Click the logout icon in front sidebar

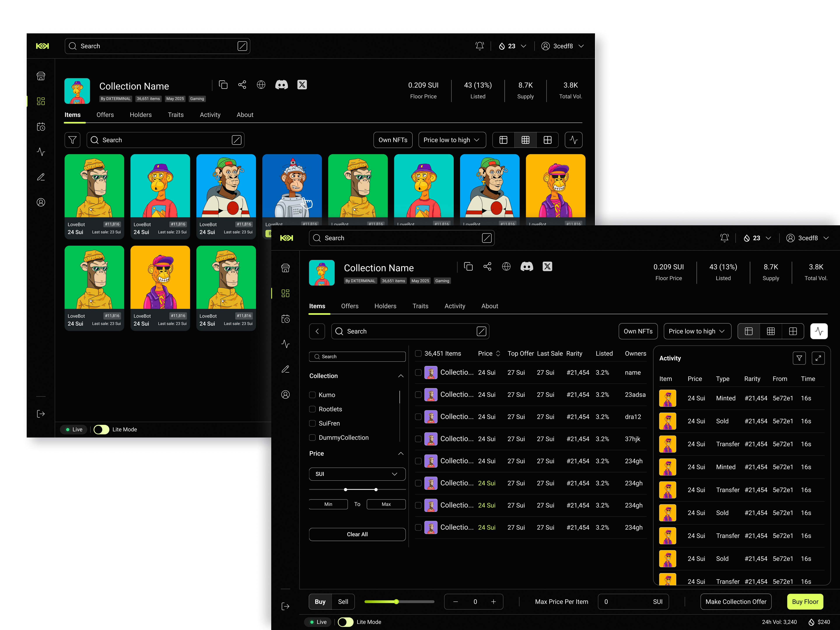coord(285,606)
